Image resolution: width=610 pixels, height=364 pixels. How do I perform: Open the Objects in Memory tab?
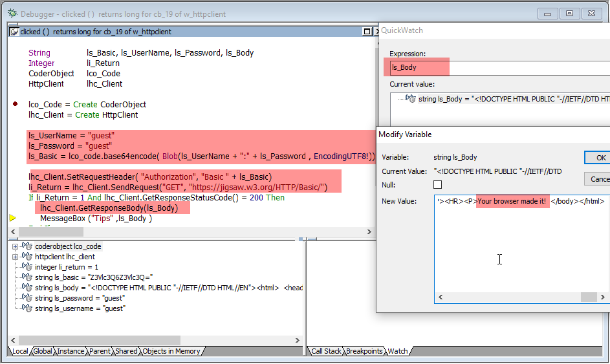pyautogui.click(x=171, y=351)
